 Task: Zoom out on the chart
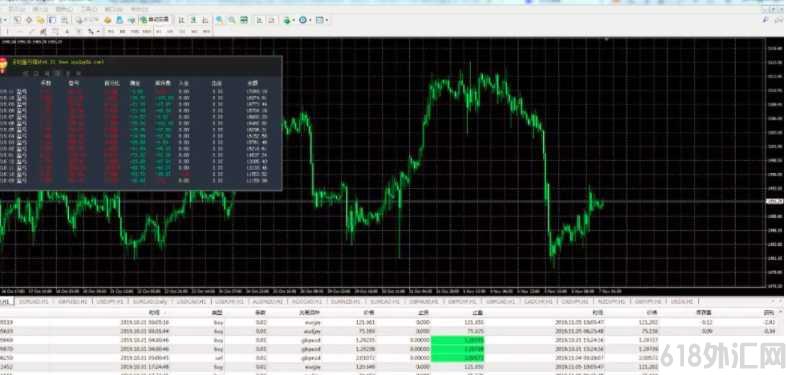(x=232, y=20)
